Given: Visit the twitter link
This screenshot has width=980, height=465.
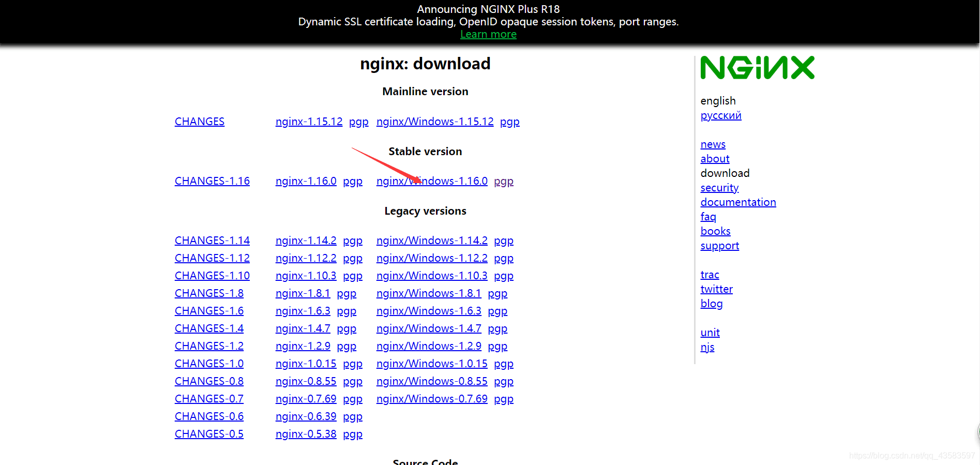Looking at the screenshot, I should 716,289.
